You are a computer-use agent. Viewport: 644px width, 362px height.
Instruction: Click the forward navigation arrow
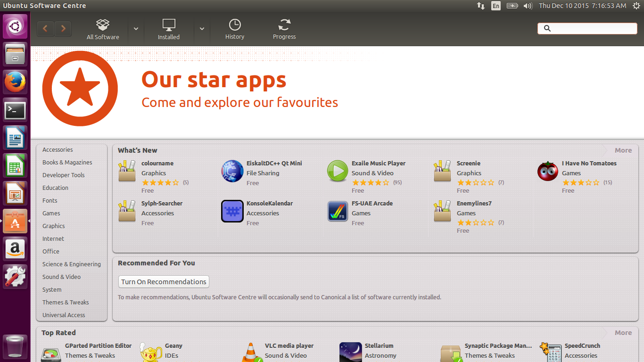(x=63, y=29)
